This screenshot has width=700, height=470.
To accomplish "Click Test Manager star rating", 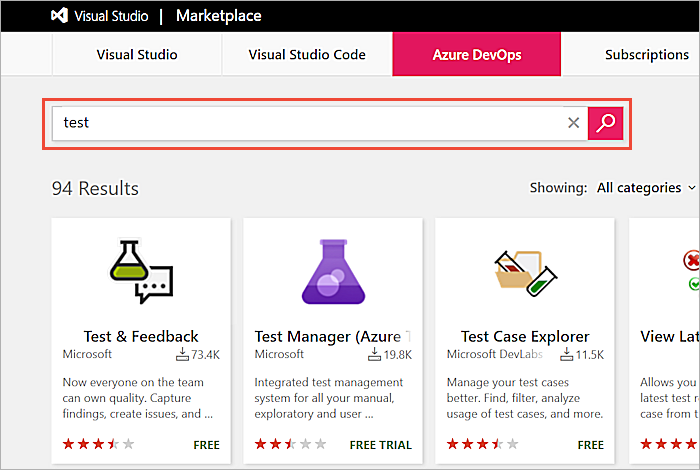I will 290,444.
